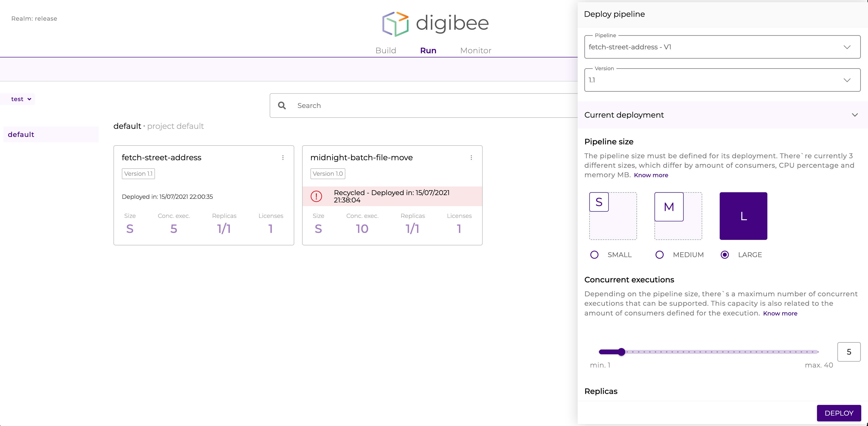Select the SMALL radio button
This screenshot has height=426, width=868.
(594, 255)
